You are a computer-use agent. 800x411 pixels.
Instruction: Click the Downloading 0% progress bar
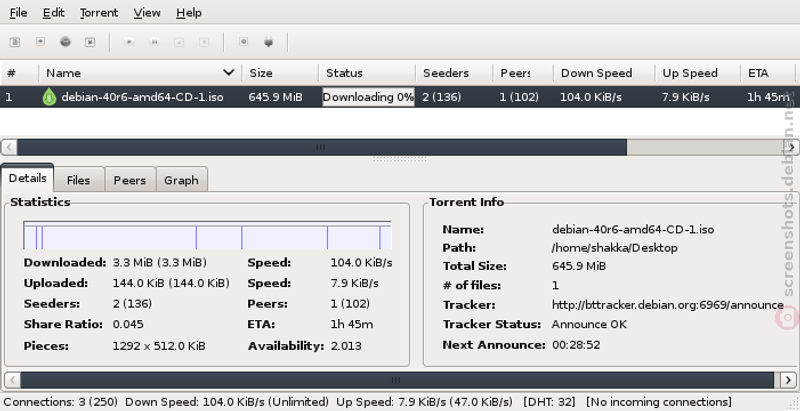[x=368, y=97]
